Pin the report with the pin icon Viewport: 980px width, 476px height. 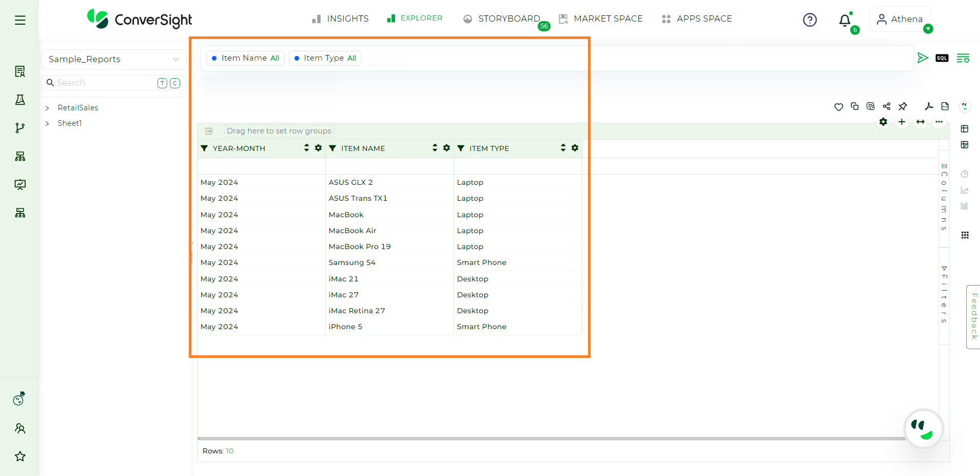[903, 106]
